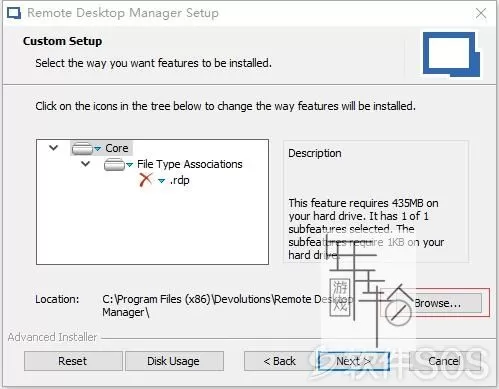
Task: Click the large blue monitor logo
Action: click(x=452, y=54)
